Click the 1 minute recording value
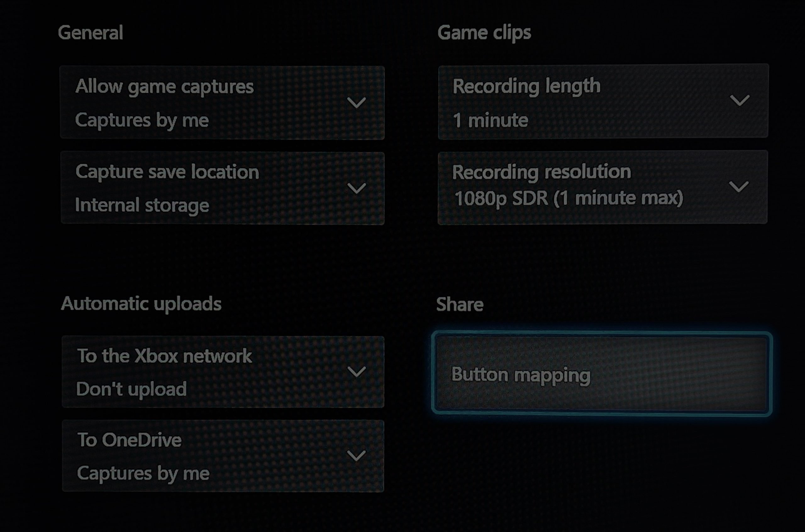This screenshot has width=805, height=532. tap(491, 120)
